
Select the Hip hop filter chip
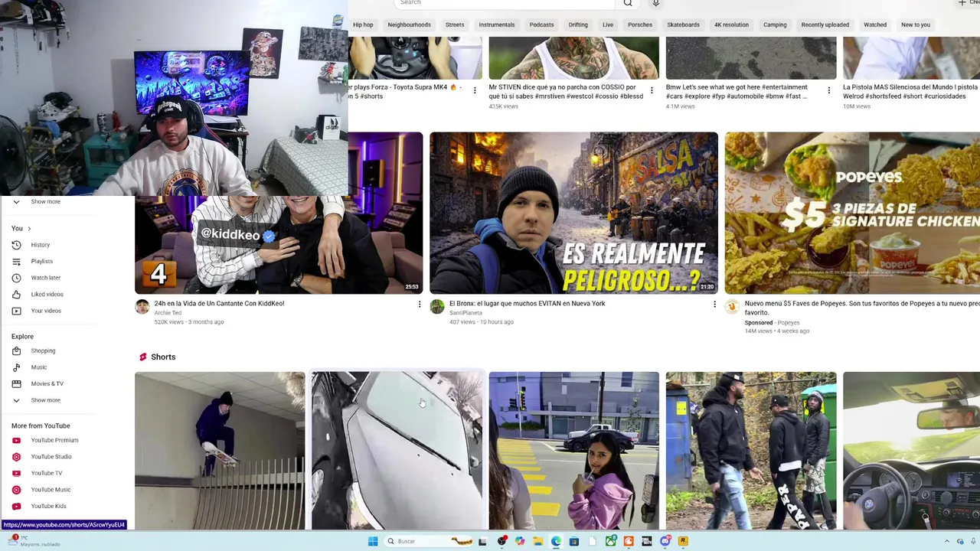click(363, 24)
